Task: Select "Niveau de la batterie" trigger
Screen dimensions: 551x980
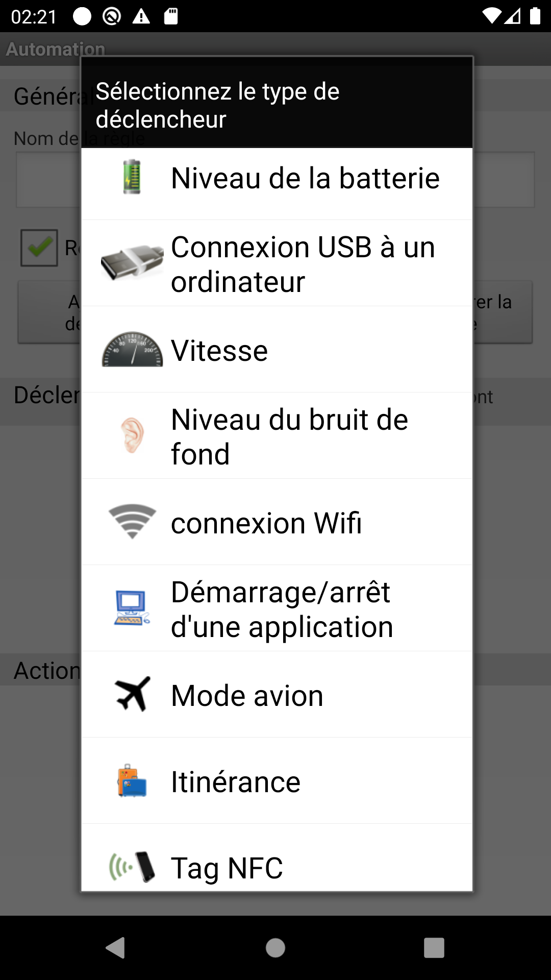Action: pos(305,178)
